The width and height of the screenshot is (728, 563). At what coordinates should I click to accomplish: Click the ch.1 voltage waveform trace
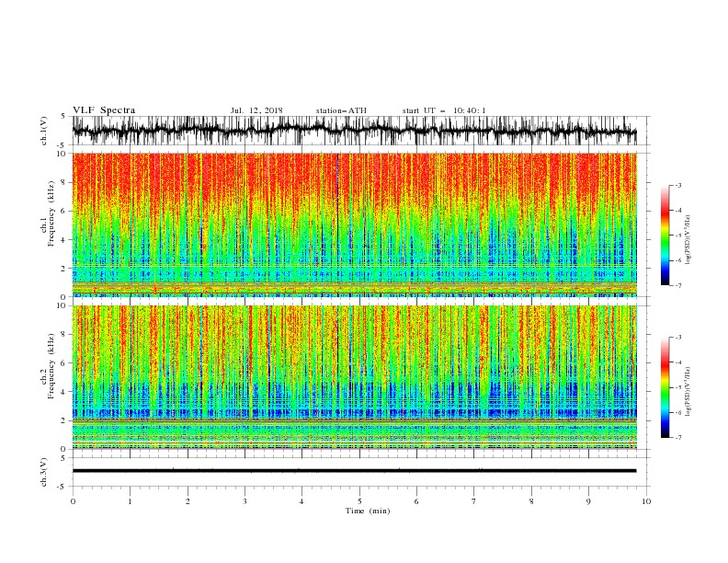coord(354,130)
